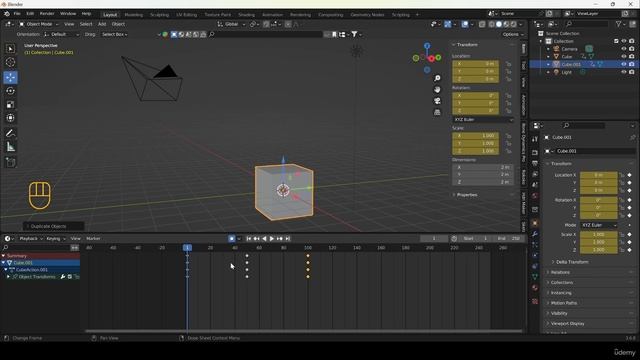The width and height of the screenshot is (640, 360).
Task: Play the animation in reverse
Action: coord(264,239)
